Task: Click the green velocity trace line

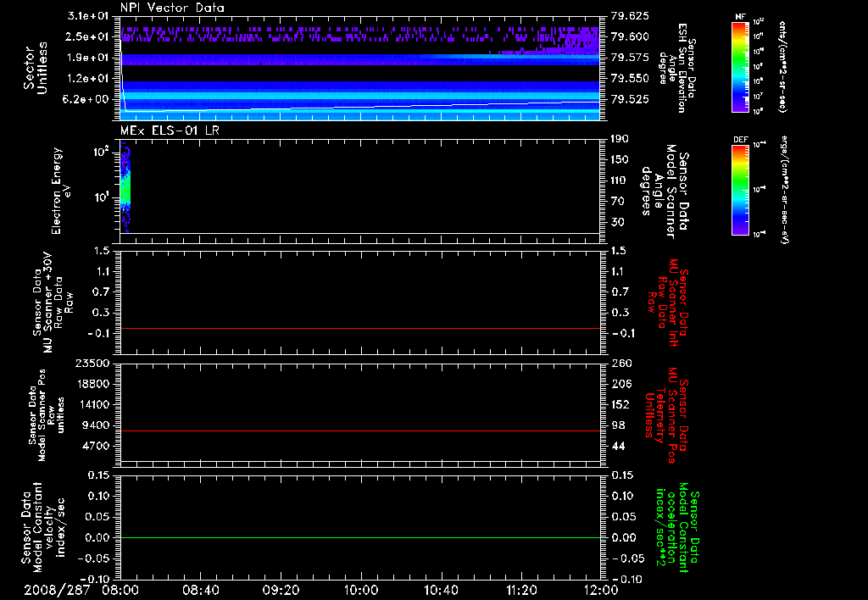Action: (360, 537)
